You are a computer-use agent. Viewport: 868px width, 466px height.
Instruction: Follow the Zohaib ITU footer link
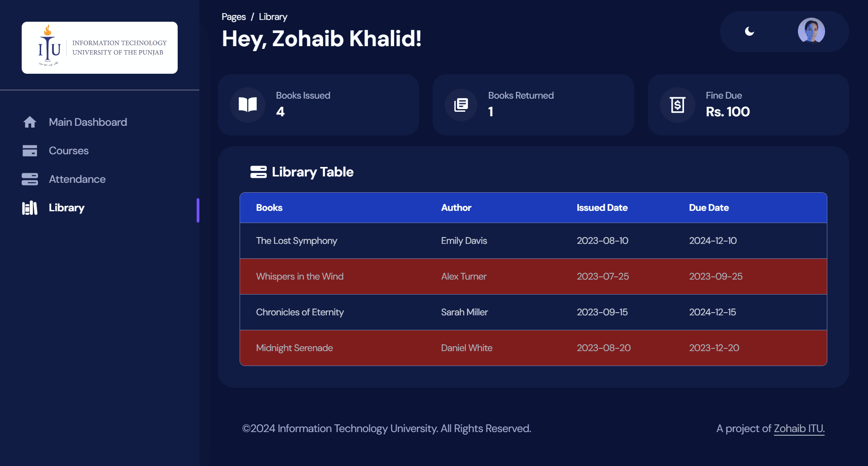[799, 428]
